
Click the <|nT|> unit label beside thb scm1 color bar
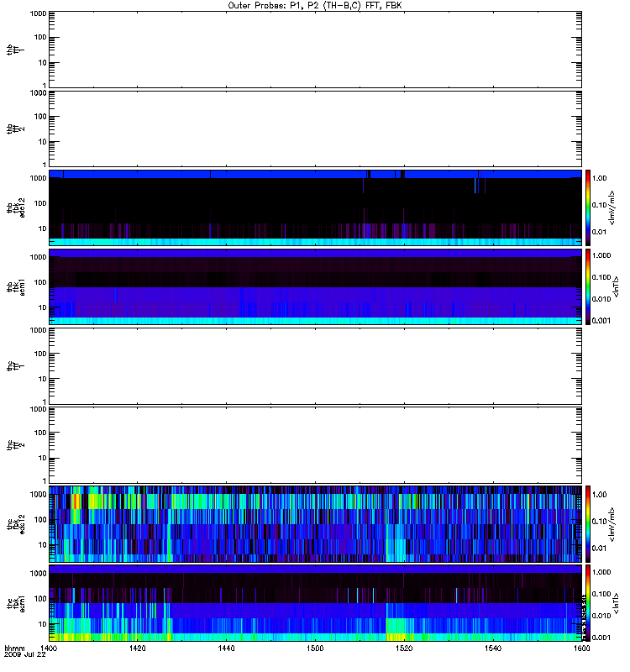(x=617, y=286)
